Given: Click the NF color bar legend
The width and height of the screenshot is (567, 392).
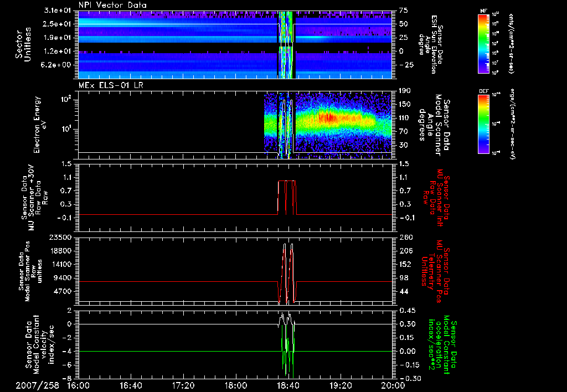Looking at the screenshot, I should (483, 43).
